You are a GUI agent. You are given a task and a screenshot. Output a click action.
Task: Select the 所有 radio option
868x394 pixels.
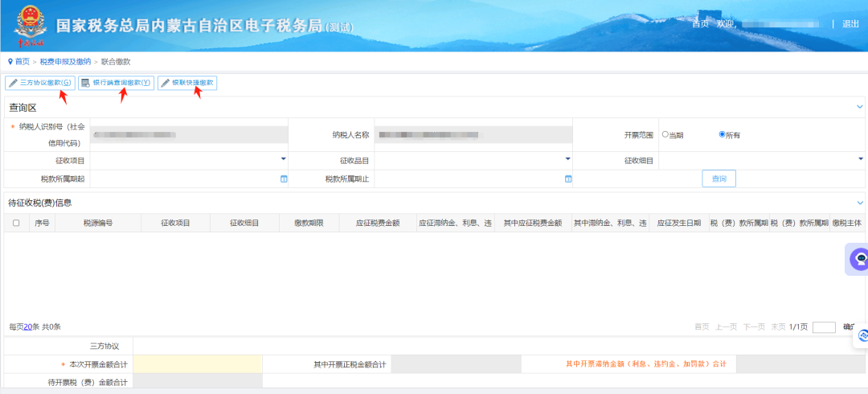click(722, 134)
